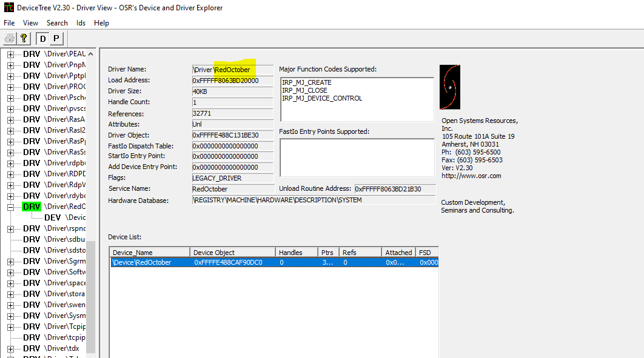Click the Flags field LEGACY_DRIVER

[232, 178]
